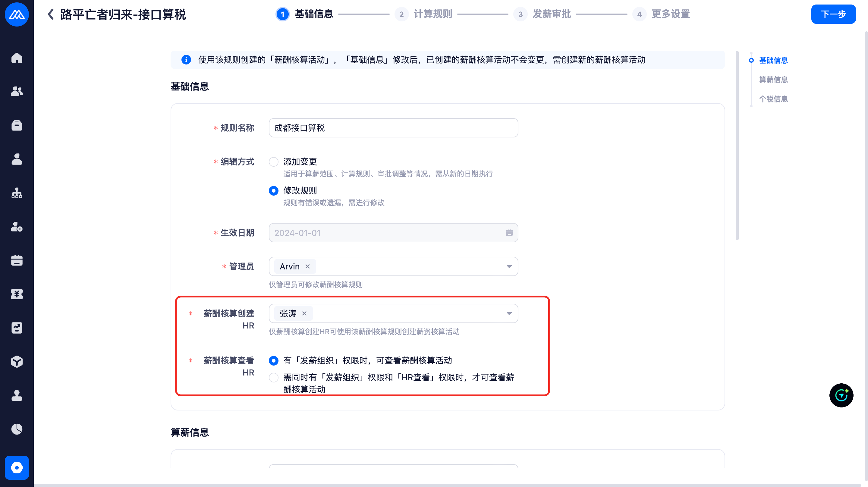868x487 pixels.
Task: Click the 规则有错误或遗漏 description text
Action: click(x=334, y=203)
